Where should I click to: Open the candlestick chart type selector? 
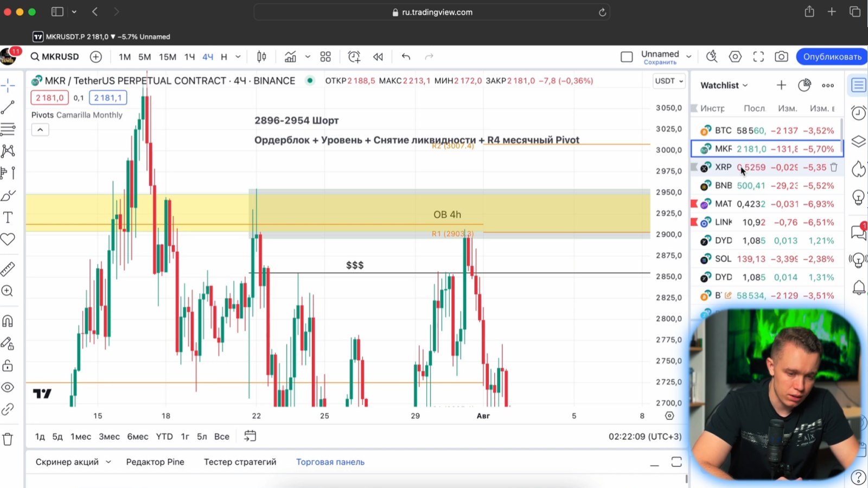(261, 57)
